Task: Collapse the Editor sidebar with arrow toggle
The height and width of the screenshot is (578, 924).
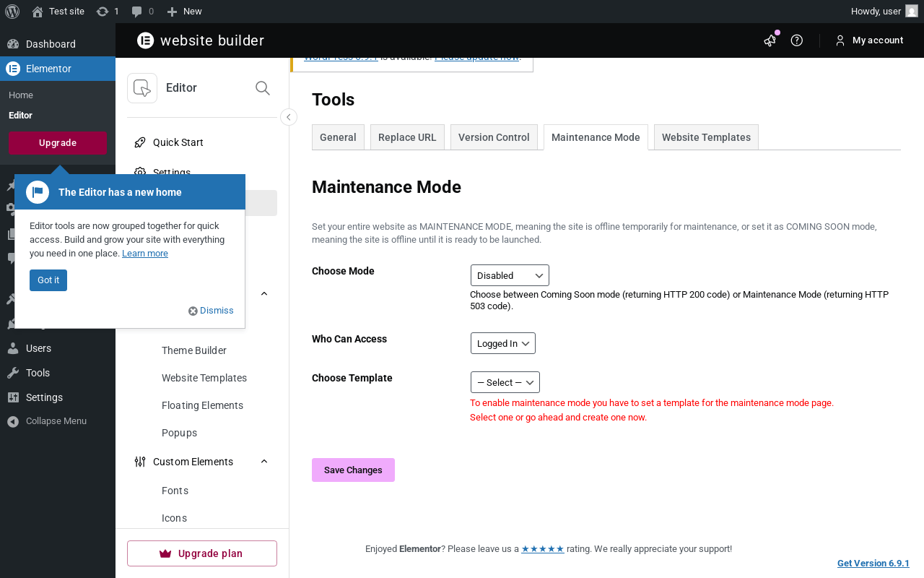Action: [x=289, y=117]
